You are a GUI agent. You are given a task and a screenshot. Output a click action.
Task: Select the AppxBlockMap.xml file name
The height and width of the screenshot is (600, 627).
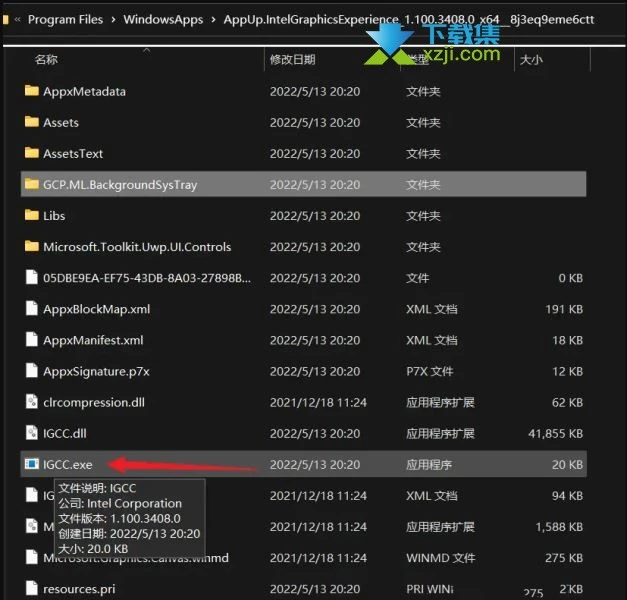[96, 309]
